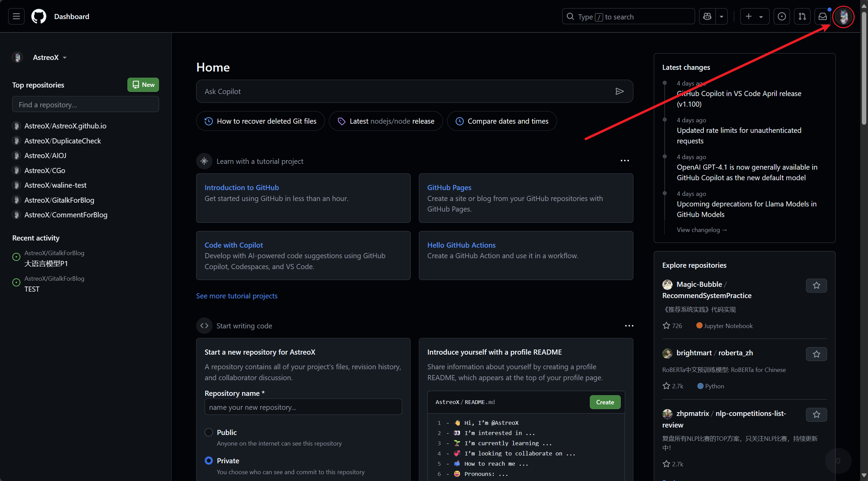
Task: Open AstreoX/CGo repository
Action: (45, 170)
